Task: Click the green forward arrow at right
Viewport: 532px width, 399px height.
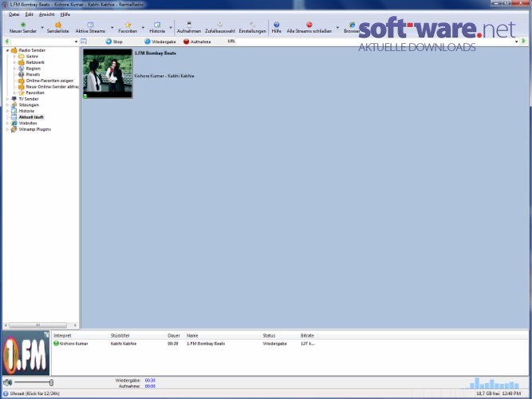Action: point(524,41)
